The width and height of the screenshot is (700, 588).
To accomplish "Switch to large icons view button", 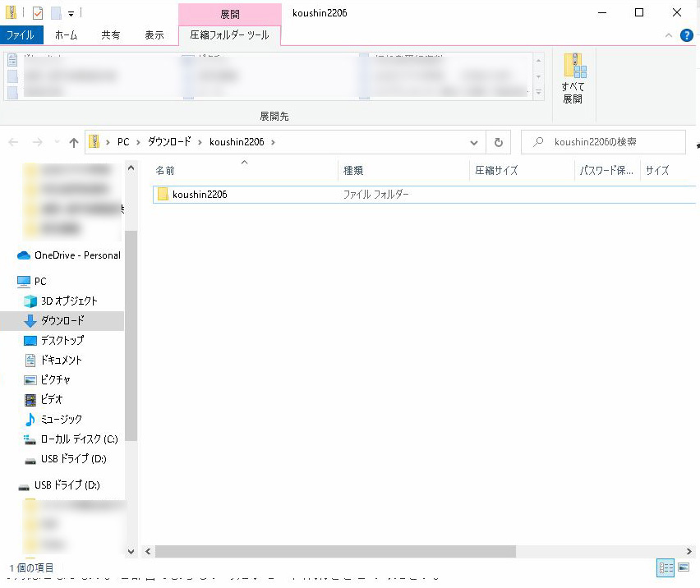I will [x=684, y=567].
